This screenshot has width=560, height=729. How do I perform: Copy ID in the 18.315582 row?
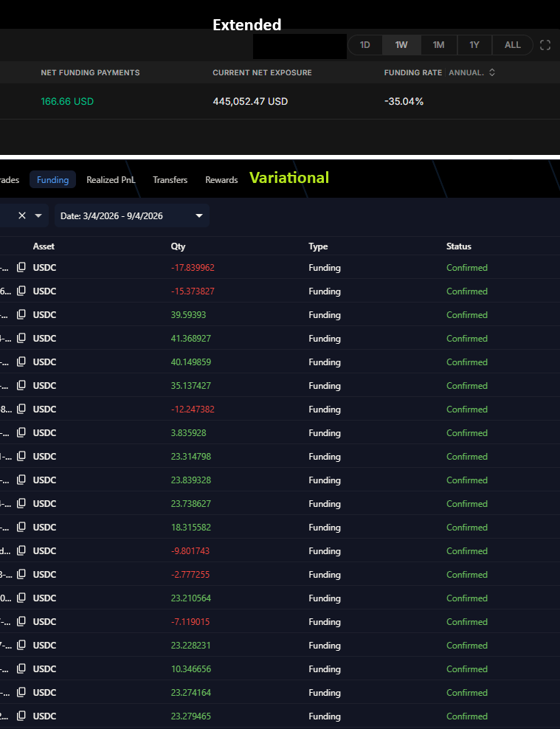click(x=21, y=528)
